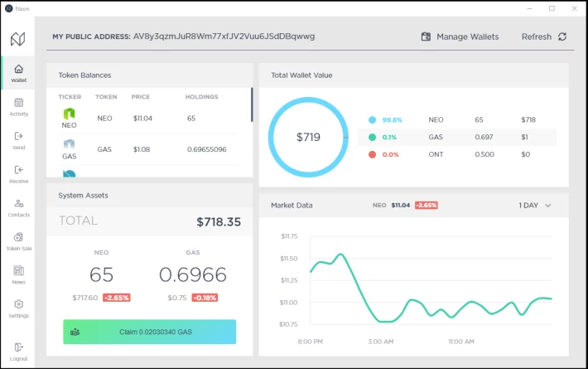Click the Manage Wallets link text
This screenshot has height=369, width=588.
pyautogui.click(x=468, y=36)
